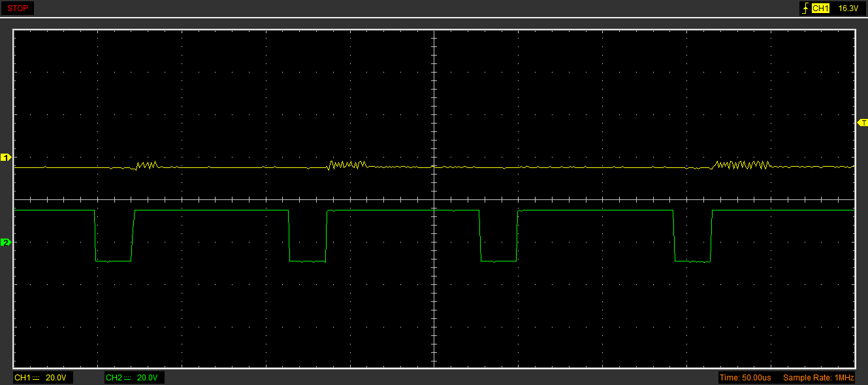Select the yellow channel 1 ground marker
The width and height of the screenshot is (868, 385).
click(6, 158)
